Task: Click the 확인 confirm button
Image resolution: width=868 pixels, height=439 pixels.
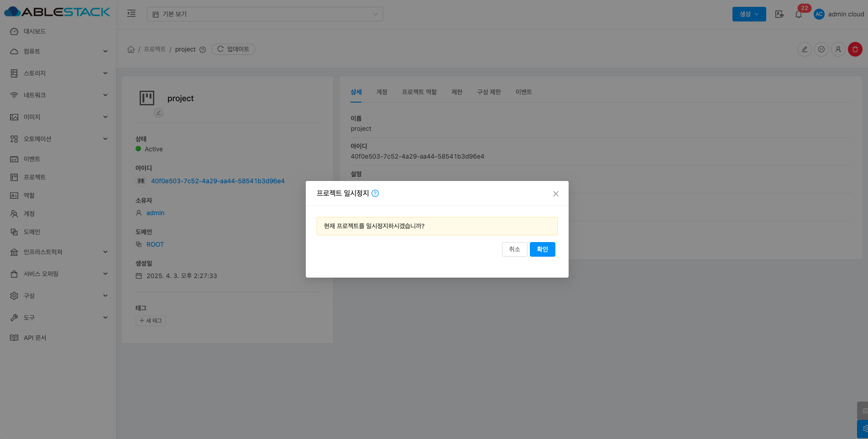Action: 542,249
